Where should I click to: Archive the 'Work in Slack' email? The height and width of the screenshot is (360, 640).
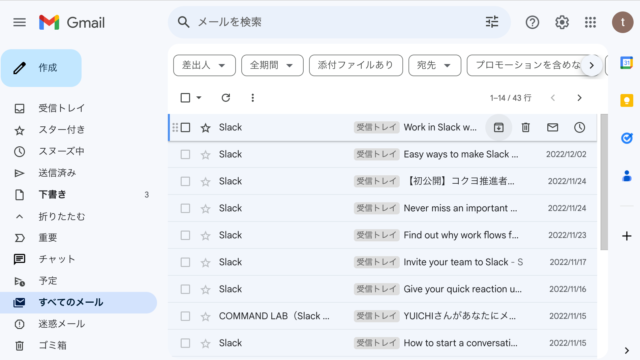498,127
